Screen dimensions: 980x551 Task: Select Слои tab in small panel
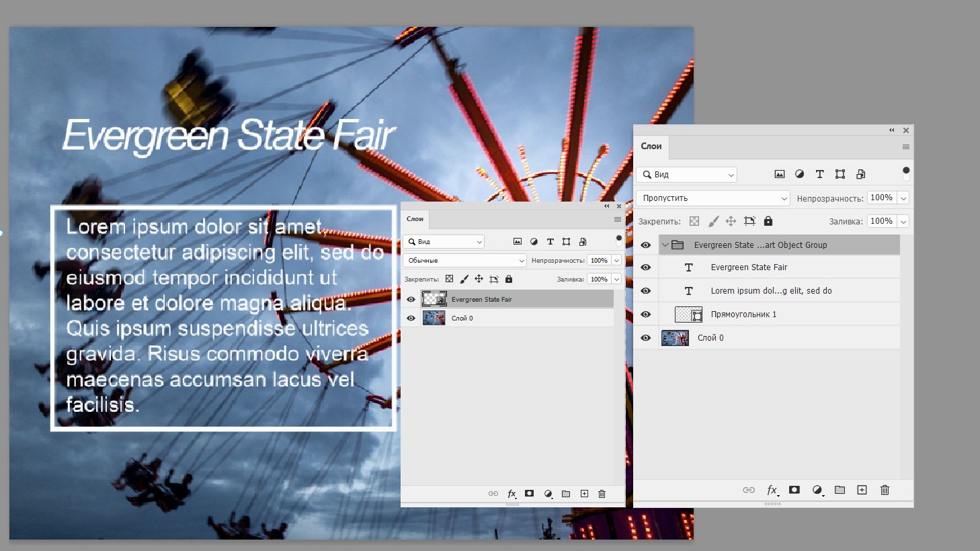[x=415, y=218]
